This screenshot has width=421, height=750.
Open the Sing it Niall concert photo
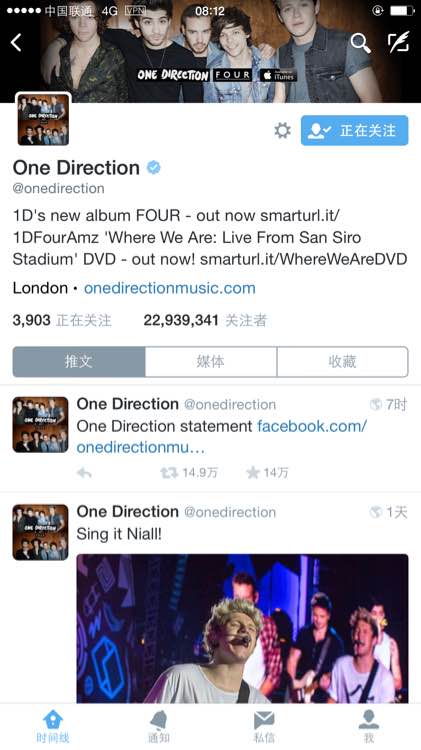tap(243, 628)
